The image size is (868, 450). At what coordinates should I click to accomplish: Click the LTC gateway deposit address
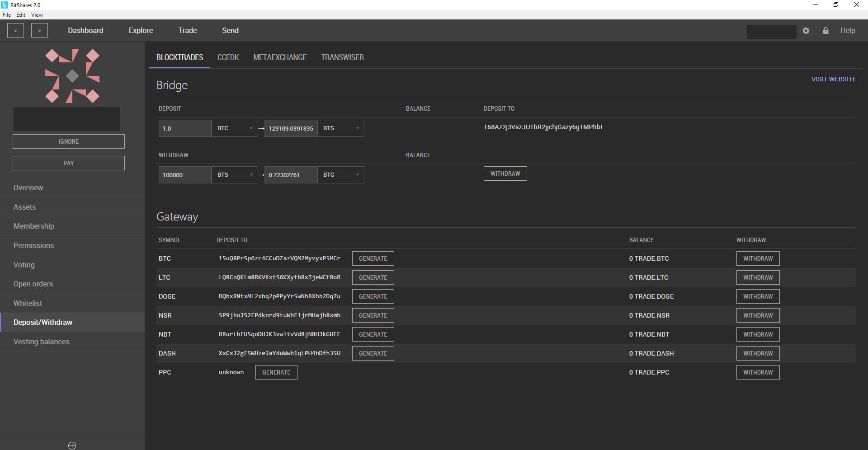279,277
